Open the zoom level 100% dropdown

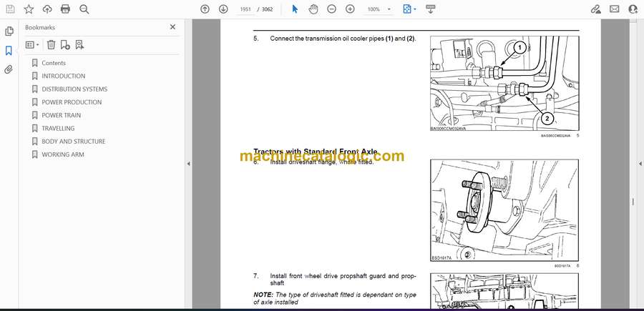378,9
